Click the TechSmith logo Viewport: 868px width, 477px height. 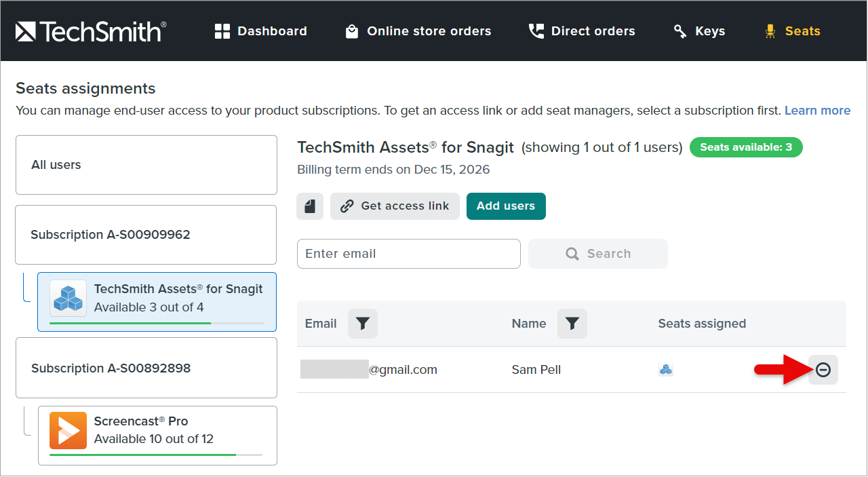(91, 31)
